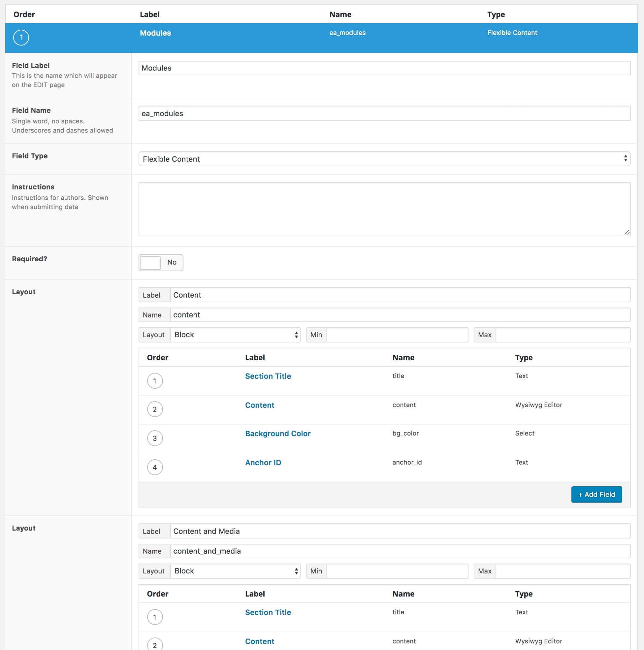The width and height of the screenshot is (644, 650).
Task: Open Content field in Content and Media layout
Action: tap(259, 642)
